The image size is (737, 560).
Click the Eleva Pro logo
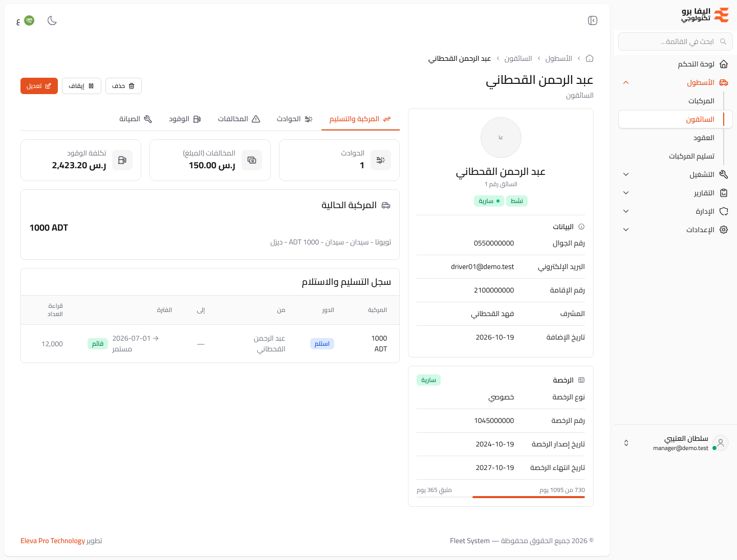[x=705, y=15]
